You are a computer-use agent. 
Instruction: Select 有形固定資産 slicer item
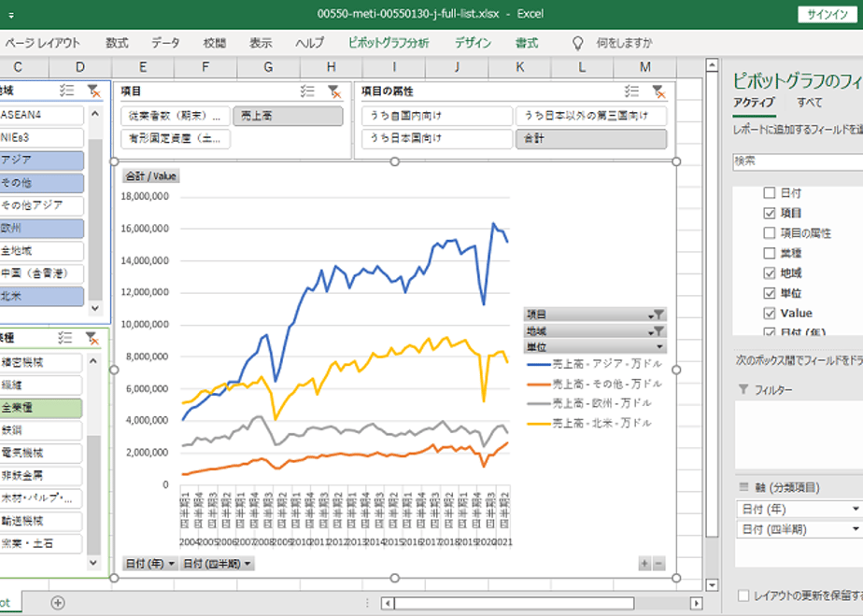(175, 138)
